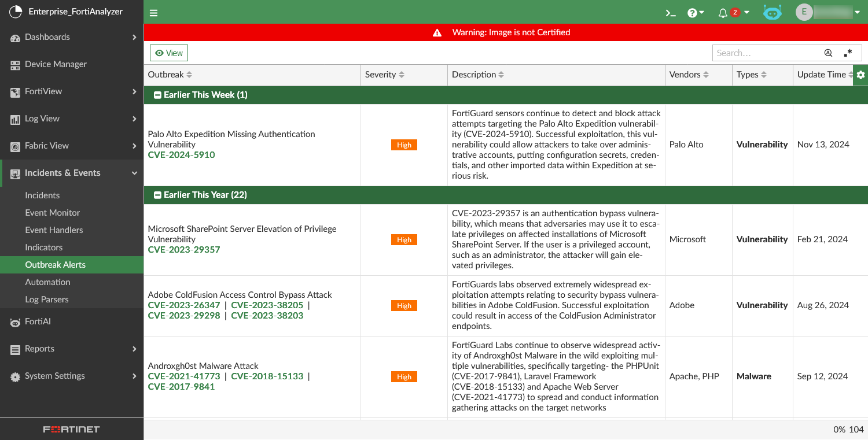Expand the FortiView submenu arrow
The height and width of the screenshot is (440, 868).
[x=134, y=92]
